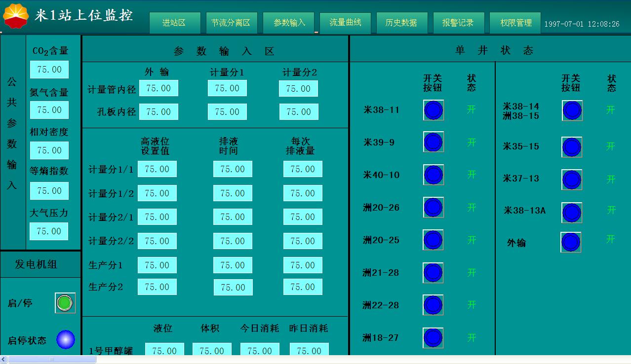Open the 进站区 tab
The image size is (631, 364).
[174, 23]
